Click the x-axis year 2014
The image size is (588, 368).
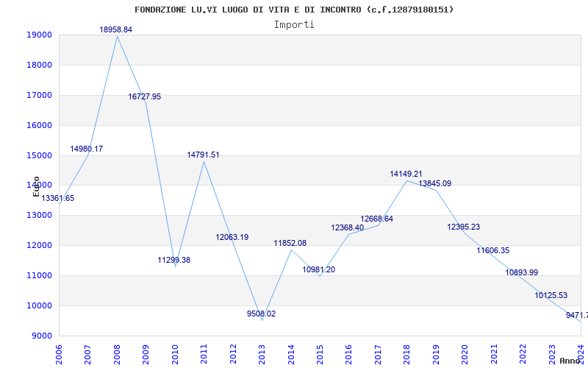[291, 354]
